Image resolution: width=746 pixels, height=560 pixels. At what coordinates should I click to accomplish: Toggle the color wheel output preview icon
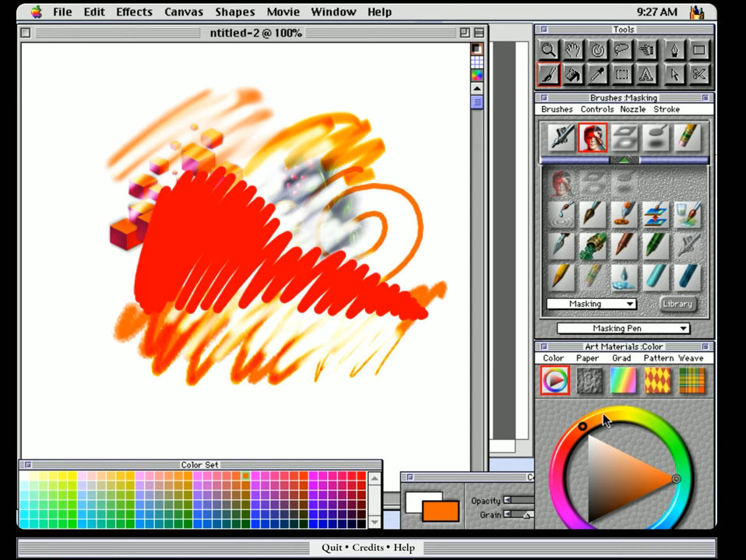click(477, 76)
